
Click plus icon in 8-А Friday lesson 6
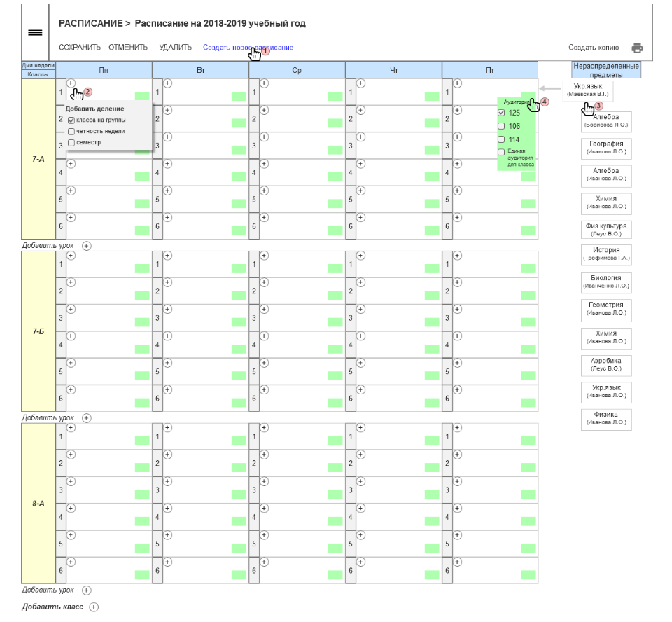(x=457, y=562)
